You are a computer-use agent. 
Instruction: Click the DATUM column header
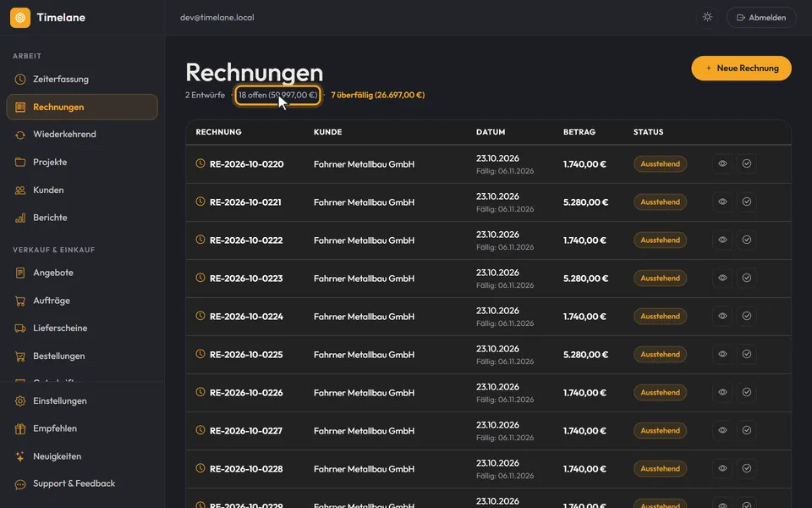pos(491,132)
